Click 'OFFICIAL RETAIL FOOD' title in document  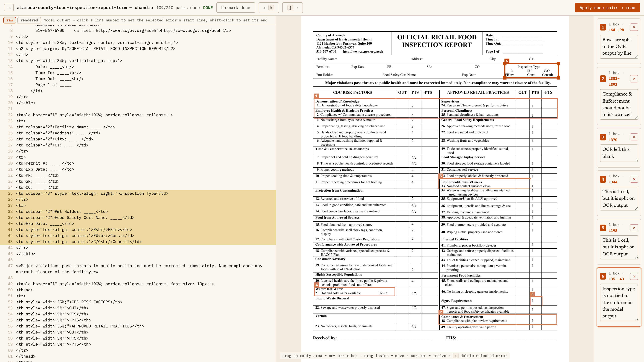coord(437,37)
